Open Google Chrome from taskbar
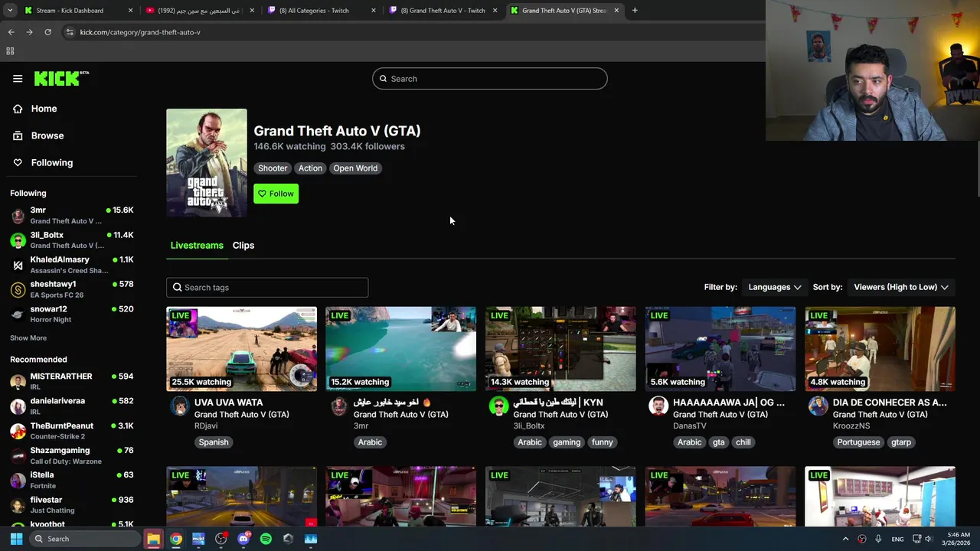This screenshot has width=980, height=551. pyautogui.click(x=176, y=539)
